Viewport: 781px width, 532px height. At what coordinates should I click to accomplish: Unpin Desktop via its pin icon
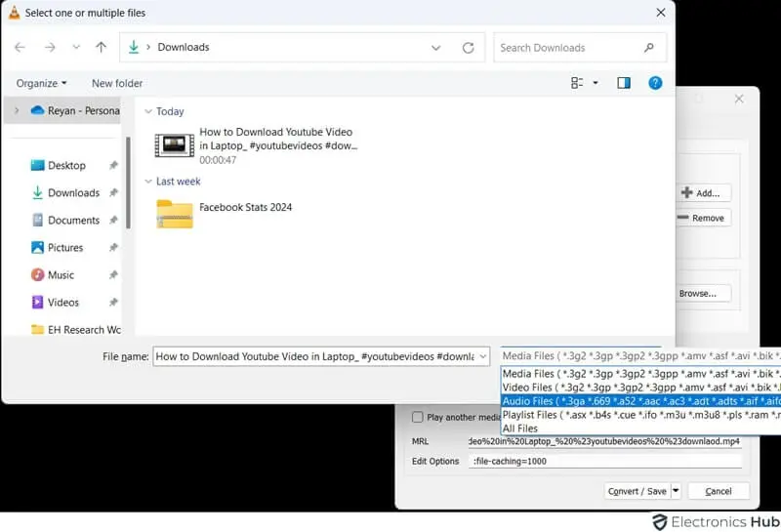click(x=113, y=165)
